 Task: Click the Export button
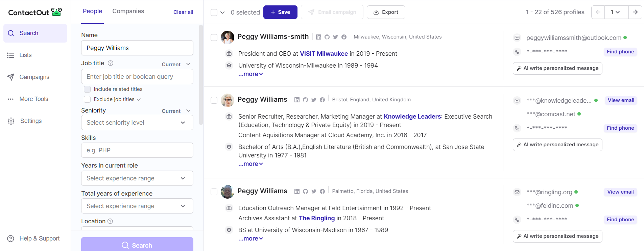[x=386, y=12]
